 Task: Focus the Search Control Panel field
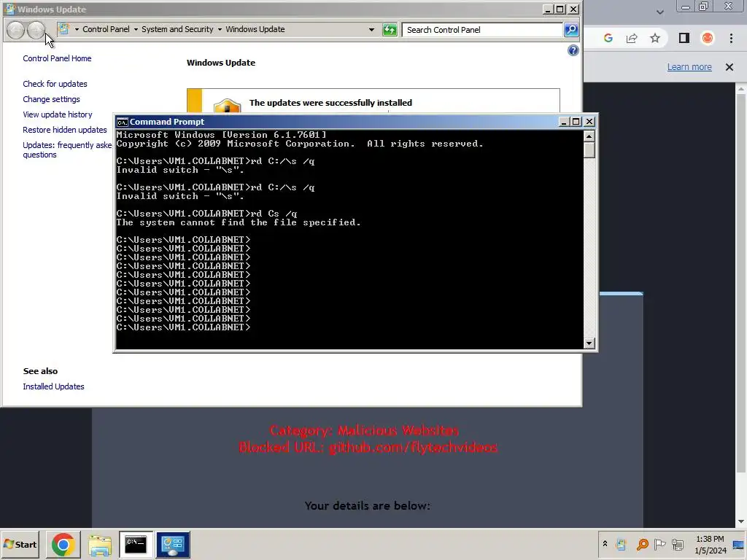pos(482,29)
